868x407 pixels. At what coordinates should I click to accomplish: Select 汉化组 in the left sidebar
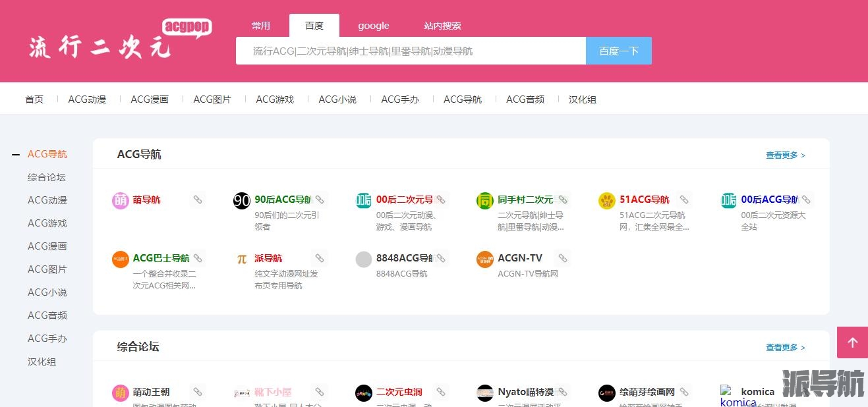click(42, 362)
